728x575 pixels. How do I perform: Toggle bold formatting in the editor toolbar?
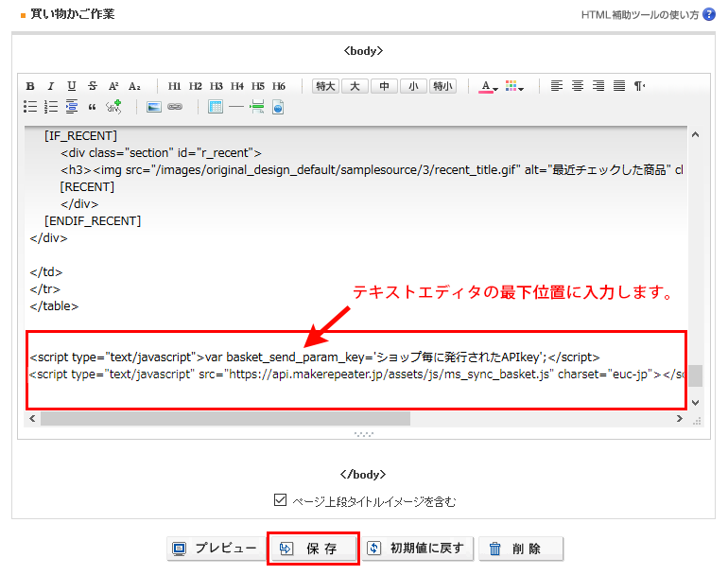click(x=30, y=86)
